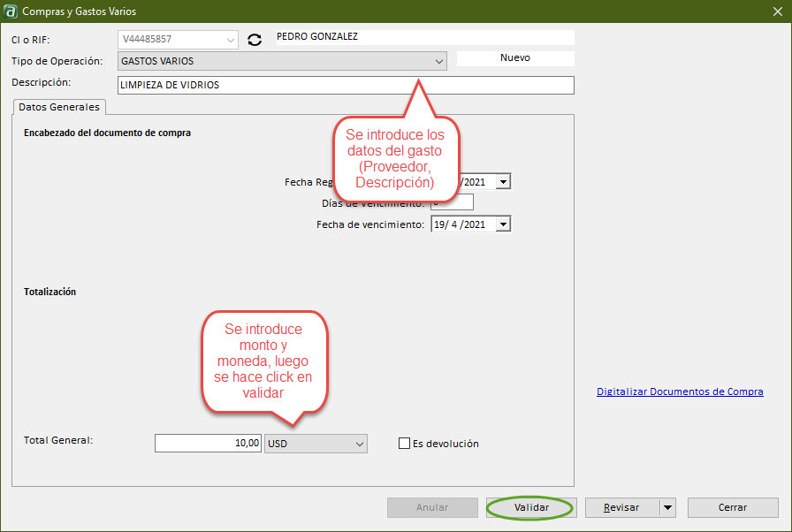Open the Tipo de Operación dropdown
792x532 pixels.
pos(438,61)
